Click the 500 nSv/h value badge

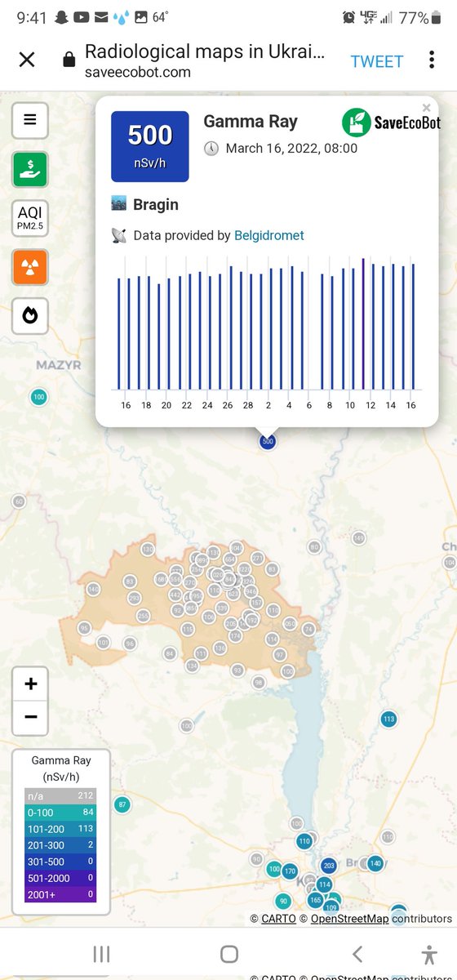150,146
